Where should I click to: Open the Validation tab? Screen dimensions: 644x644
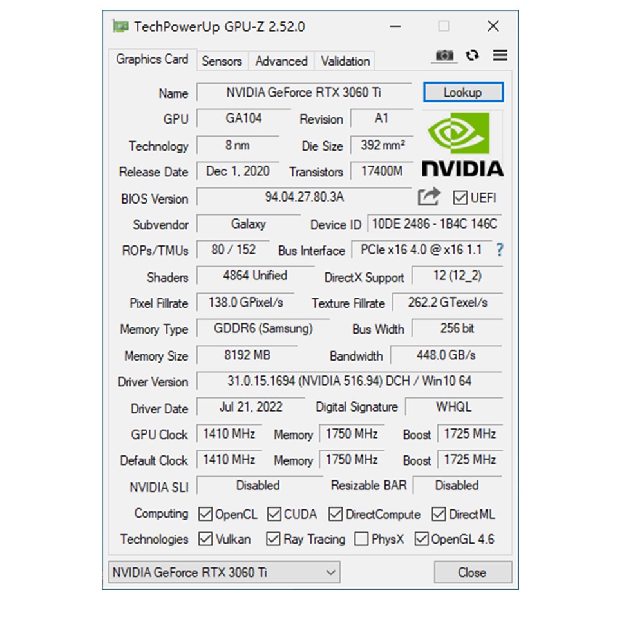pyautogui.click(x=345, y=61)
